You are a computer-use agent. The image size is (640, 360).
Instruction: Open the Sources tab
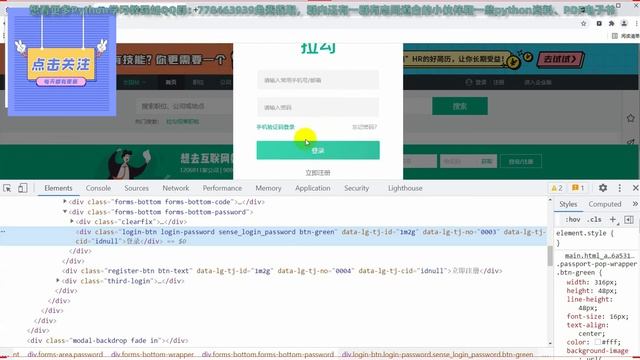pyautogui.click(x=136, y=188)
